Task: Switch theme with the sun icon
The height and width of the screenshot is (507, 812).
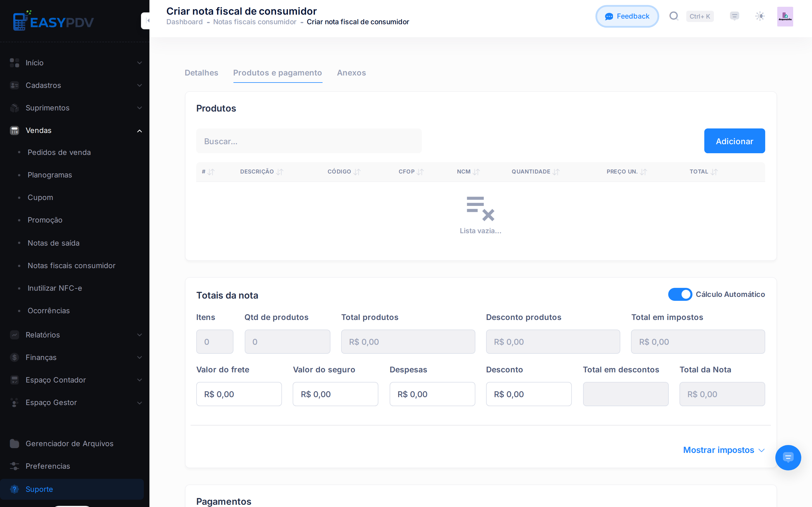Action: (x=760, y=16)
